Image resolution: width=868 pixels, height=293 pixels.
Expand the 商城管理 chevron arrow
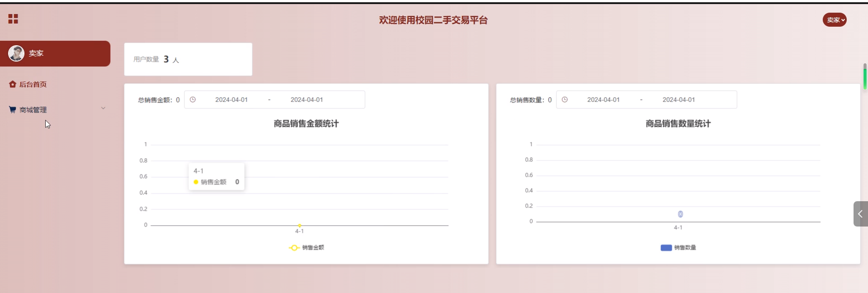[x=103, y=108]
